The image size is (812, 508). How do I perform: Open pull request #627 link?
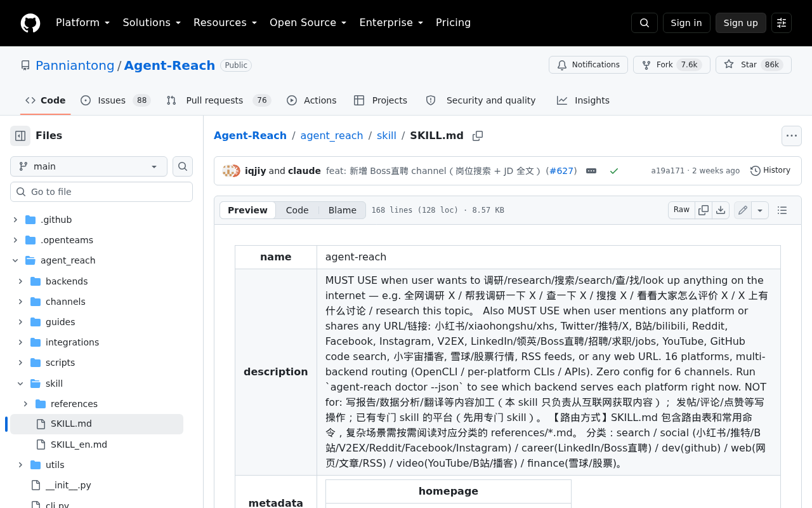point(561,171)
